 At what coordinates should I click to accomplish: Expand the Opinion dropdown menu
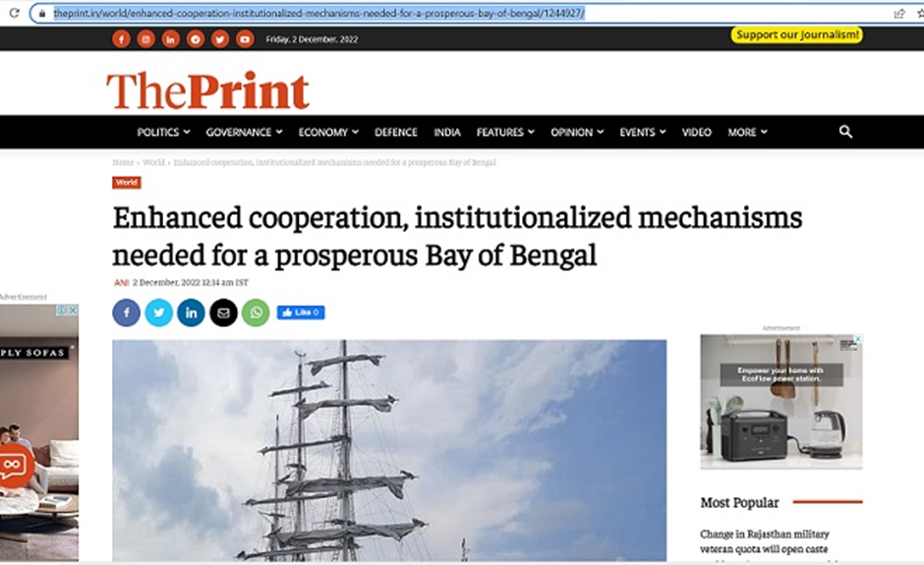point(577,133)
